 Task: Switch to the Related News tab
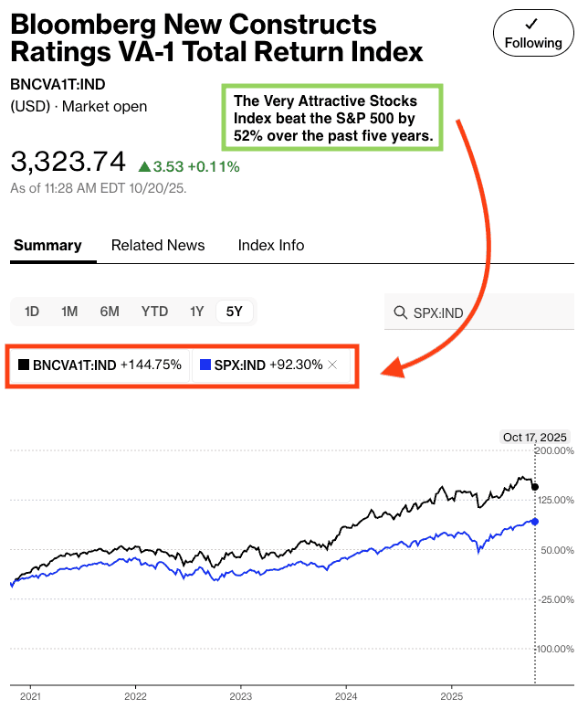pyautogui.click(x=158, y=245)
